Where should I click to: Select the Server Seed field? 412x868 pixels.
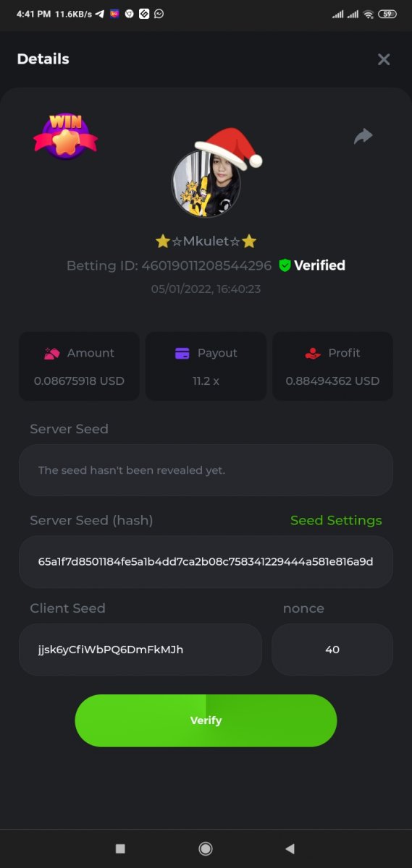click(x=206, y=470)
